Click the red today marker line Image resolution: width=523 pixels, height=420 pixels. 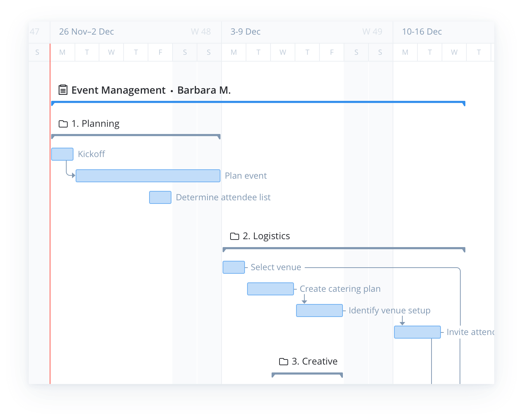tap(50, 216)
